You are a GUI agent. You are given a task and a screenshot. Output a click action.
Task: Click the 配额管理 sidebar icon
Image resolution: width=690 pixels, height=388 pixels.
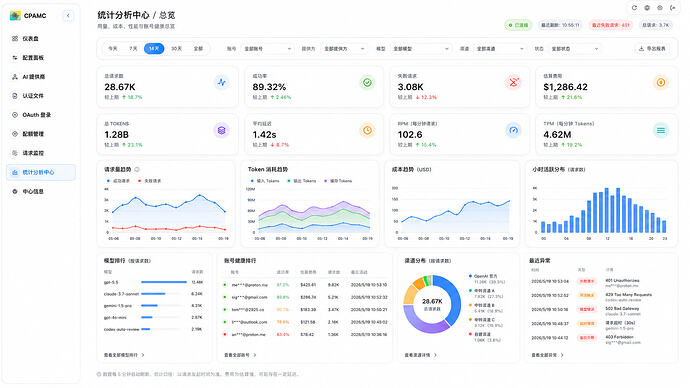point(15,134)
